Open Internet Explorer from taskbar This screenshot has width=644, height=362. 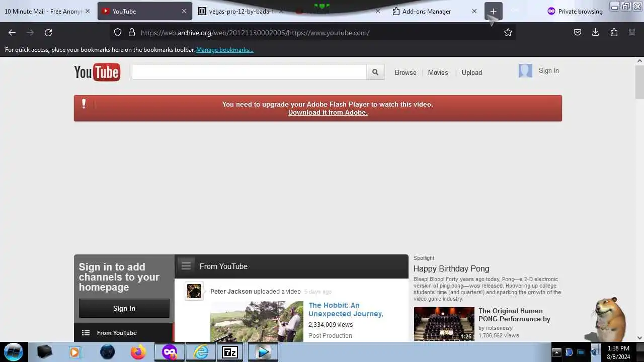pyautogui.click(x=201, y=352)
